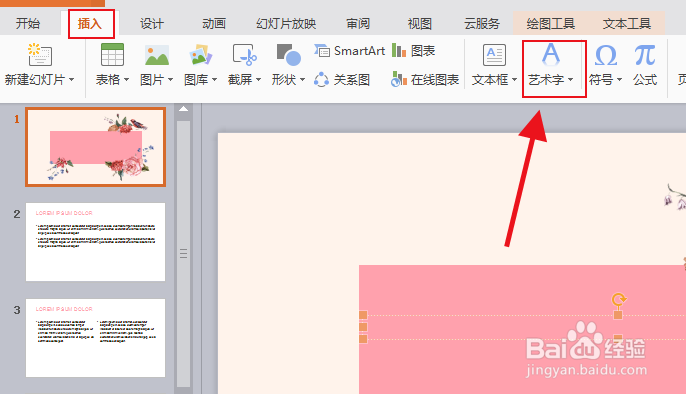Open the 新建幻灯片 dropdown arrow
The image size is (686, 394).
(x=71, y=80)
